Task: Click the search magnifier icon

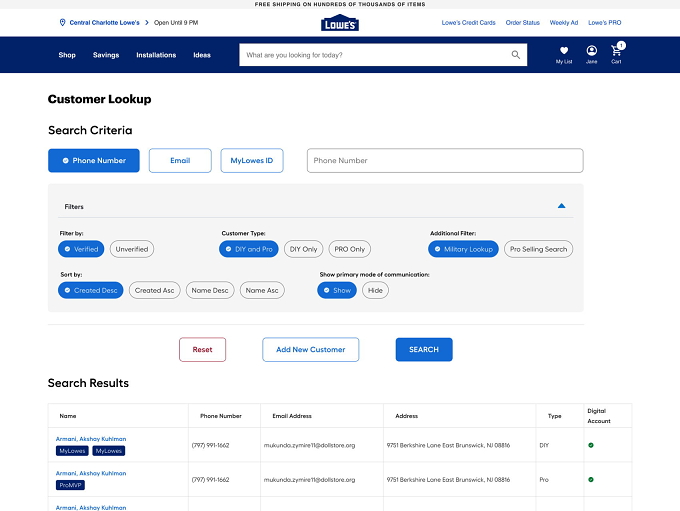Action: (515, 55)
